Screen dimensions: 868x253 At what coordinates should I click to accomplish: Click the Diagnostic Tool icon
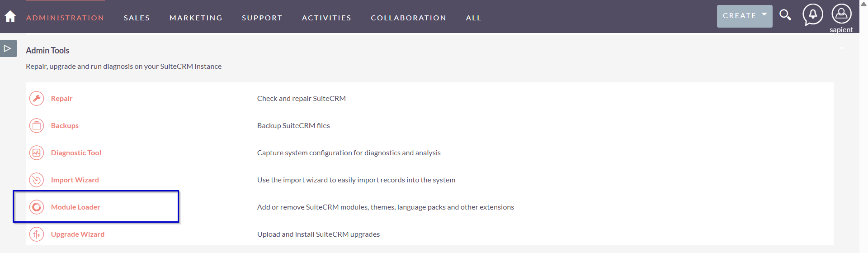click(37, 153)
